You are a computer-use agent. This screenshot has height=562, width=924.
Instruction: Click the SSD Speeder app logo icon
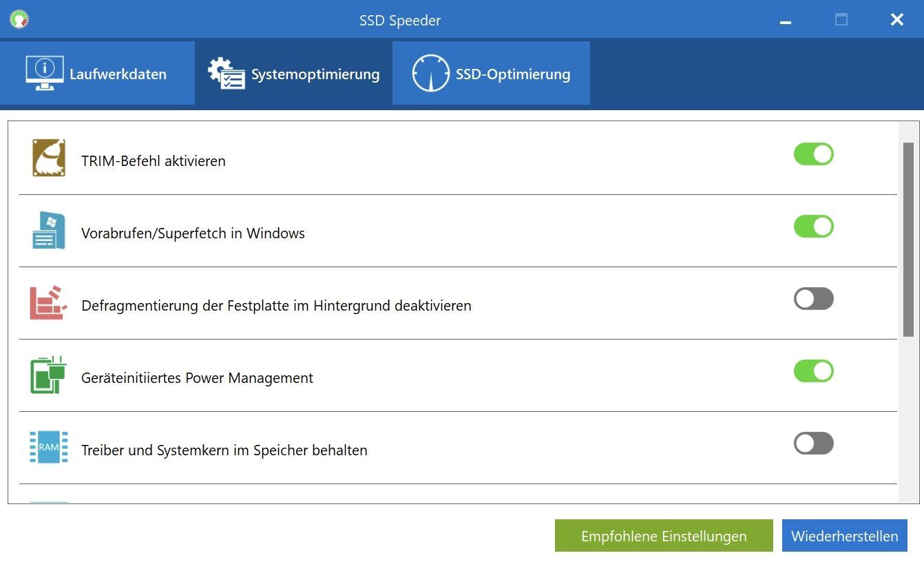(19, 19)
